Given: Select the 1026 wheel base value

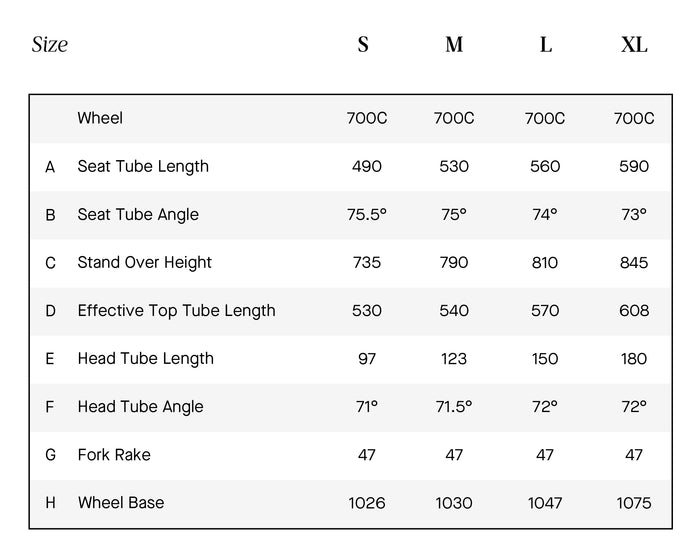Looking at the screenshot, I should coord(367,502).
